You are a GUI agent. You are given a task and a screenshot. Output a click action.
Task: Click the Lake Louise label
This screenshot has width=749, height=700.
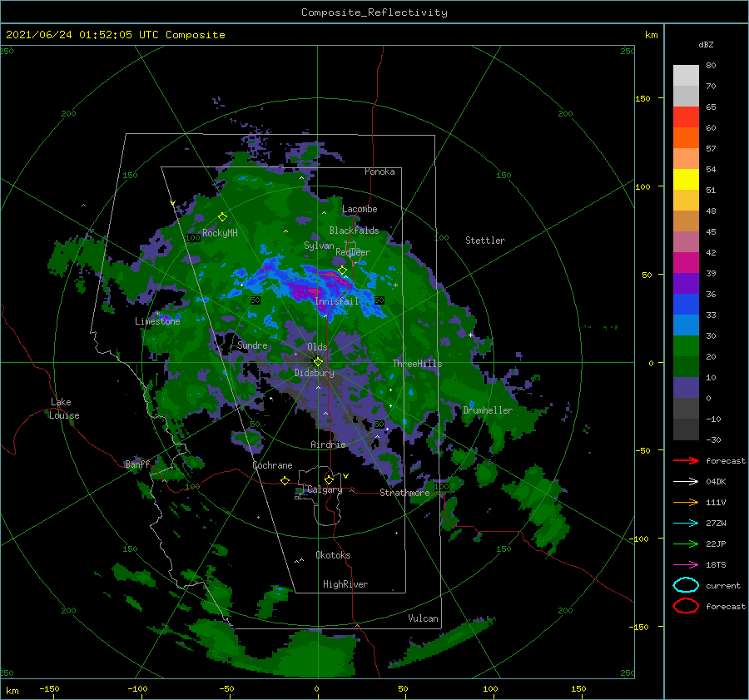pos(64,409)
